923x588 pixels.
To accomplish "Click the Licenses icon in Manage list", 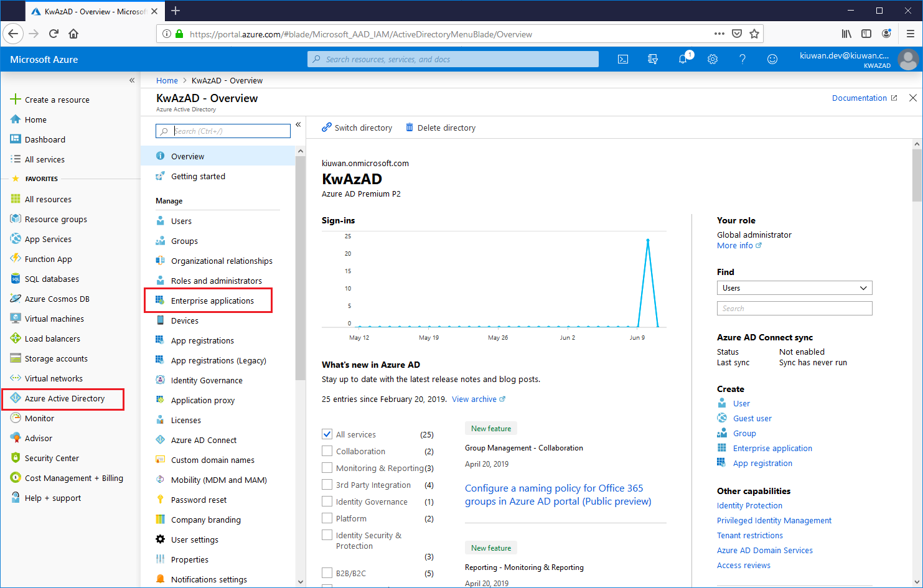I will click(160, 420).
